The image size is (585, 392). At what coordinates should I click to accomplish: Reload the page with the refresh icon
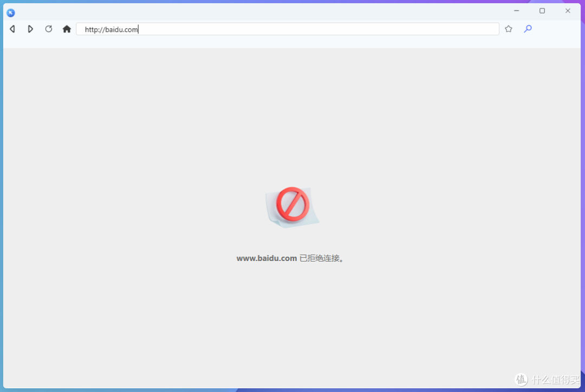[x=48, y=29]
